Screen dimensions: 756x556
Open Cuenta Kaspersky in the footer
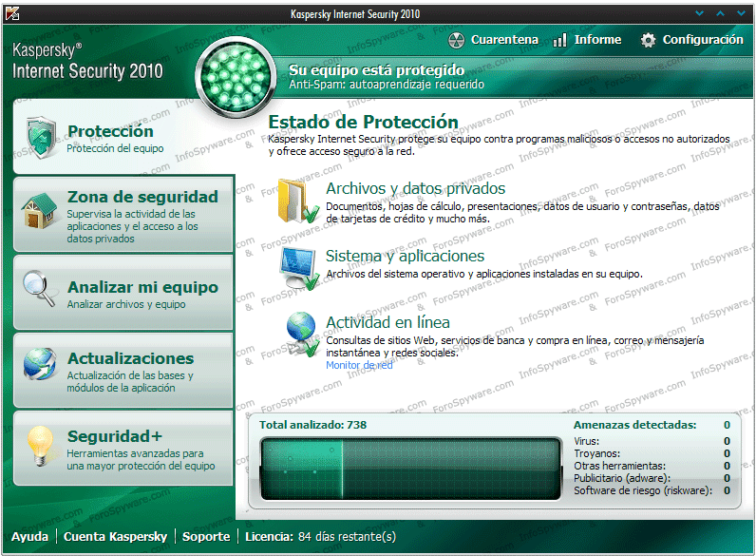pos(115,537)
